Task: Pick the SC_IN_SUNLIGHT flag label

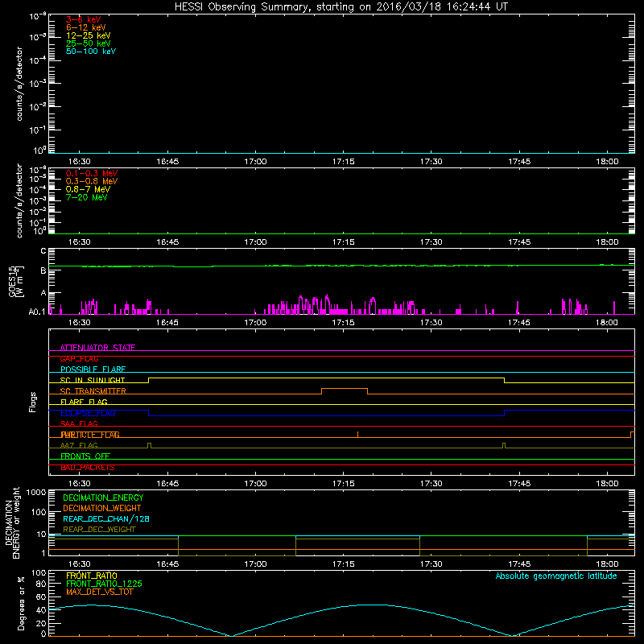Action: tap(93, 380)
